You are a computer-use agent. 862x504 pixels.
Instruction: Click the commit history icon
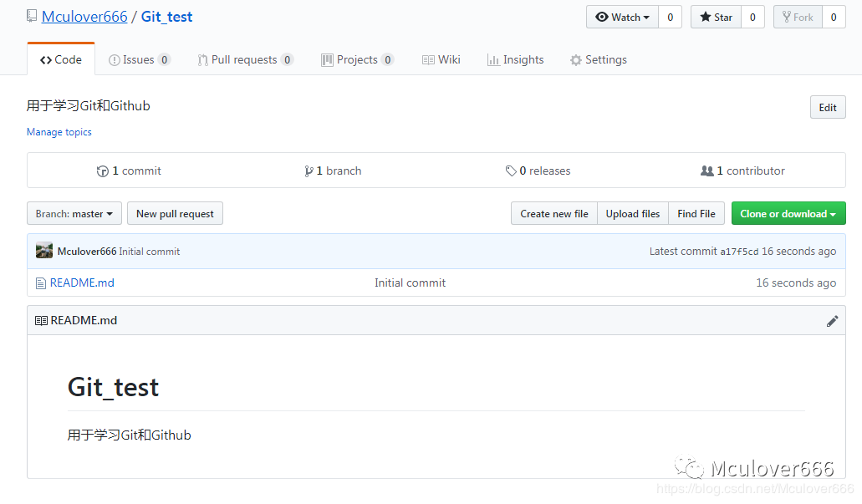(103, 171)
